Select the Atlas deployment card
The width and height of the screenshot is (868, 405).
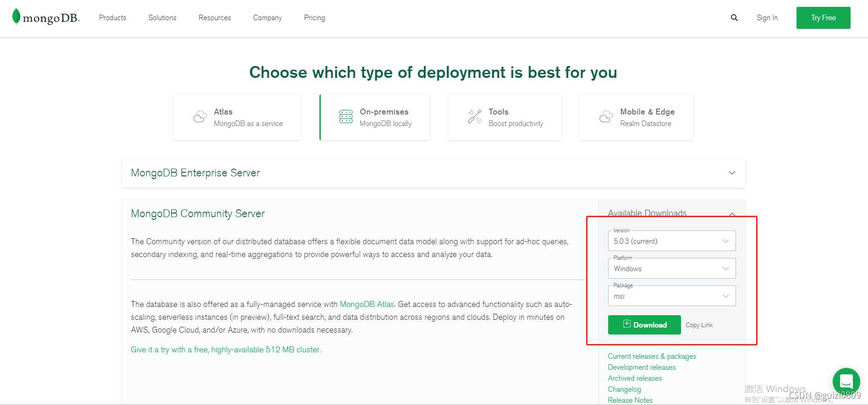click(x=237, y=117)
